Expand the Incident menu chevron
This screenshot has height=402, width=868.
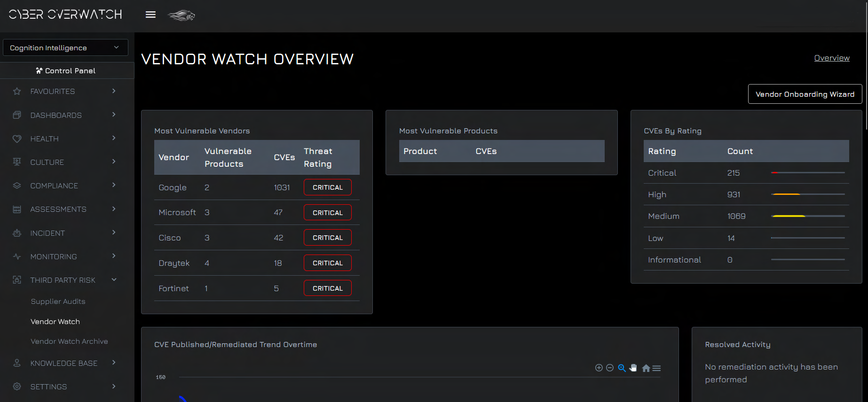(x=114, y=232)
